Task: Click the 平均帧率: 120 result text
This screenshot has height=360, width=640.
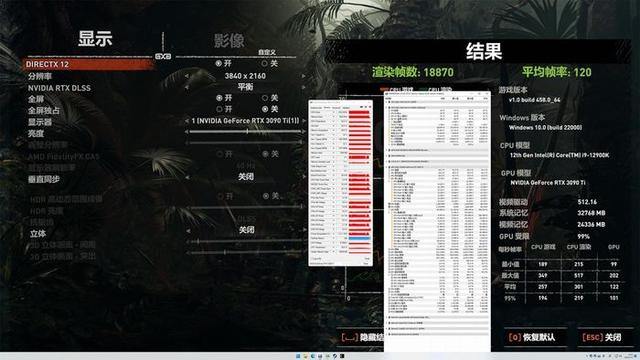Action: (x=556, y=72)
